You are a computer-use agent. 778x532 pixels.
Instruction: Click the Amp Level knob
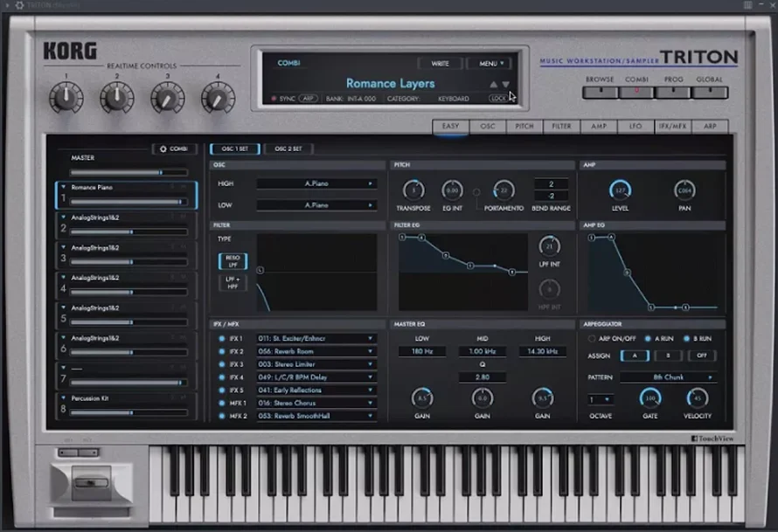click(x=621, y=190)
